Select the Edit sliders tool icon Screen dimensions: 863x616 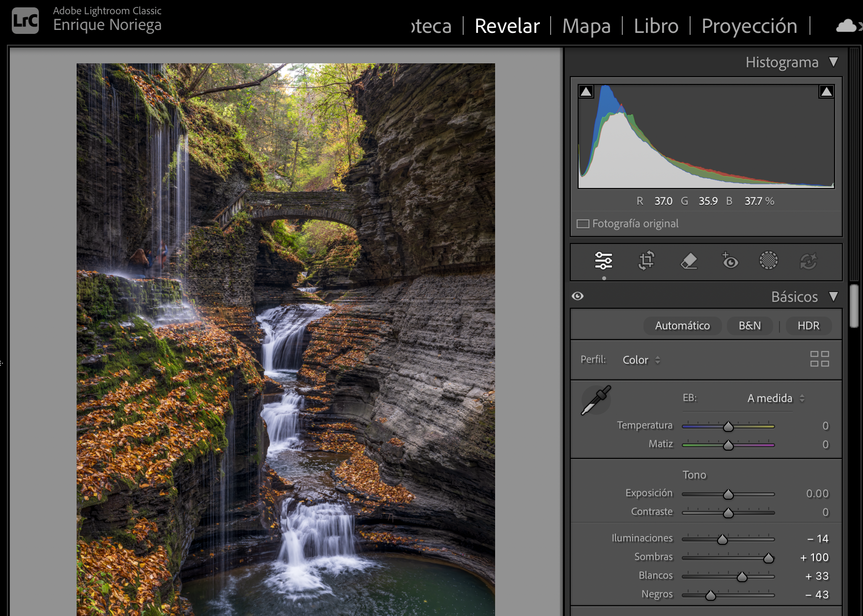coord(603,261)
